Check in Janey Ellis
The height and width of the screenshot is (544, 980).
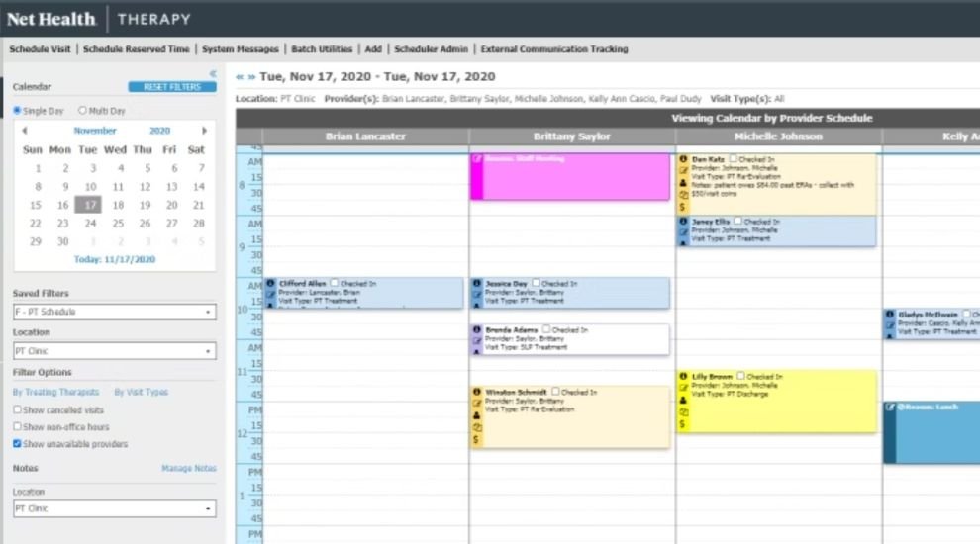738,221
